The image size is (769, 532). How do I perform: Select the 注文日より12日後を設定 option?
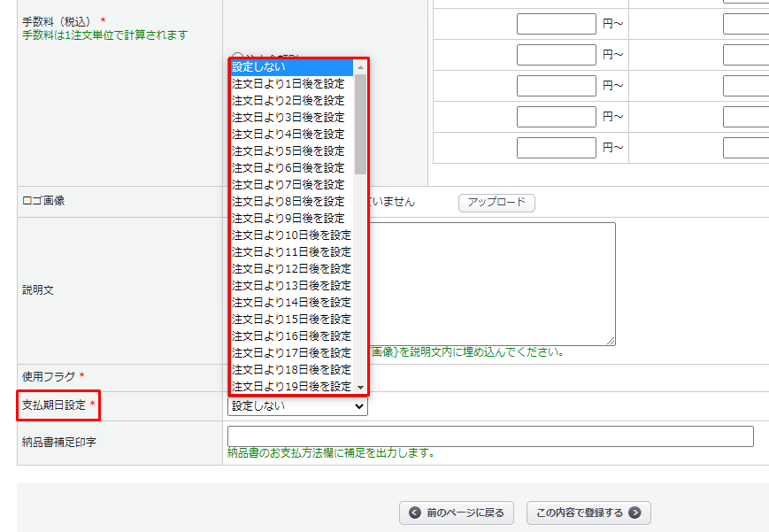pyautogui.click(x=291, y=268)
